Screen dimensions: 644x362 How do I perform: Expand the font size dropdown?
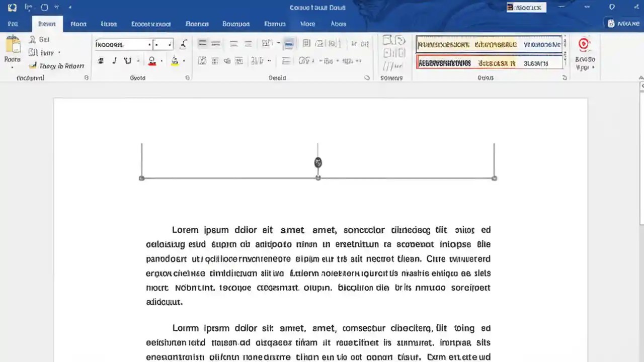pos(170,44)
